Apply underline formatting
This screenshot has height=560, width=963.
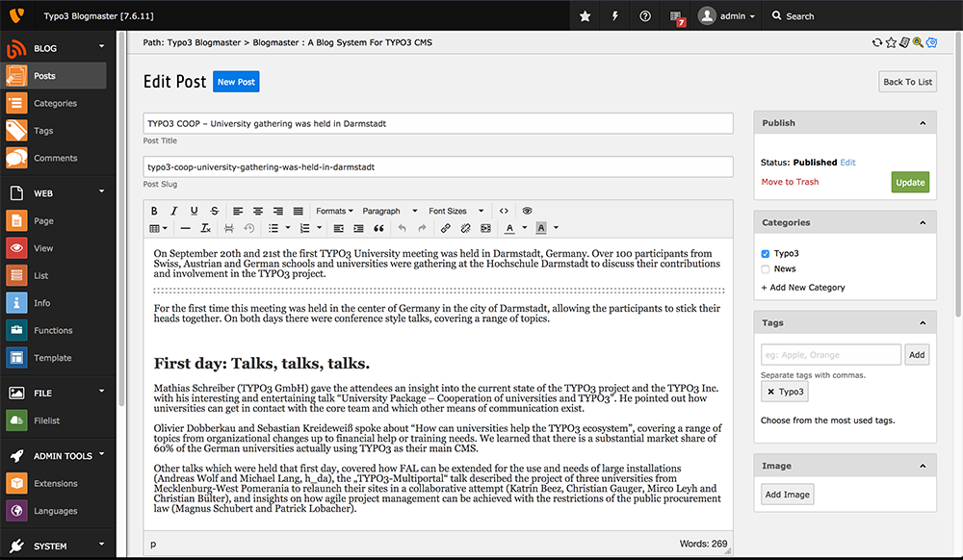[x=195, y=211]
